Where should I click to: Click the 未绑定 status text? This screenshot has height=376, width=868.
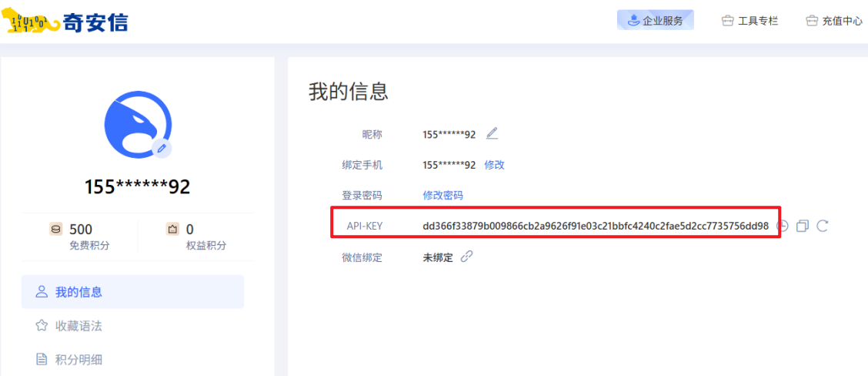(438, 258)
